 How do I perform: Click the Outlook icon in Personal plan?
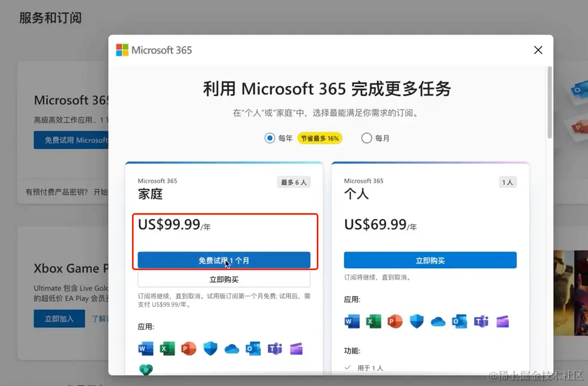[460, 322]
